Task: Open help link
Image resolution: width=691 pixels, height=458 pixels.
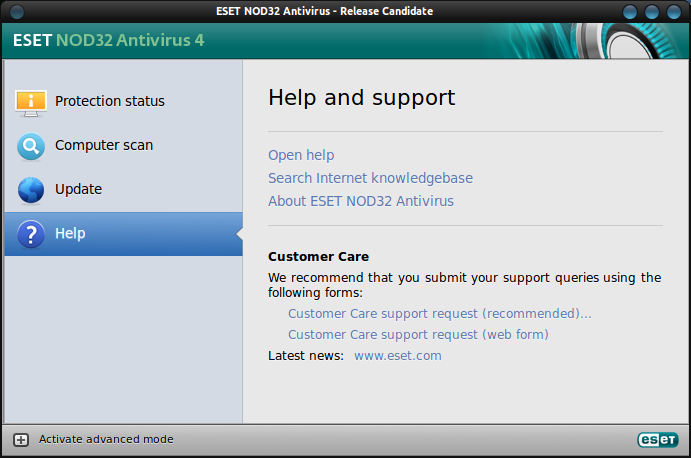Action: [301, 155]
